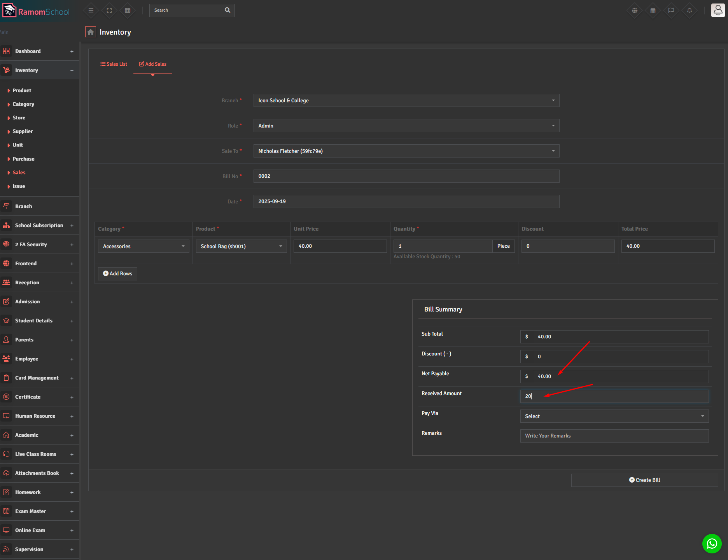Click the hamburger menu toggle icon
The height and width of the screenshot is (560, 728).
[x=91, y=10]
